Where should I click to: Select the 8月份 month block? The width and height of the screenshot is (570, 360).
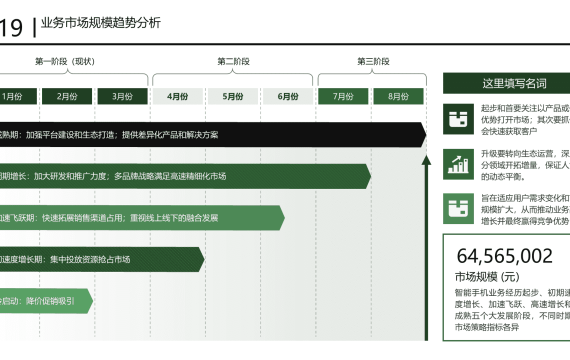[x=398, y=96]
